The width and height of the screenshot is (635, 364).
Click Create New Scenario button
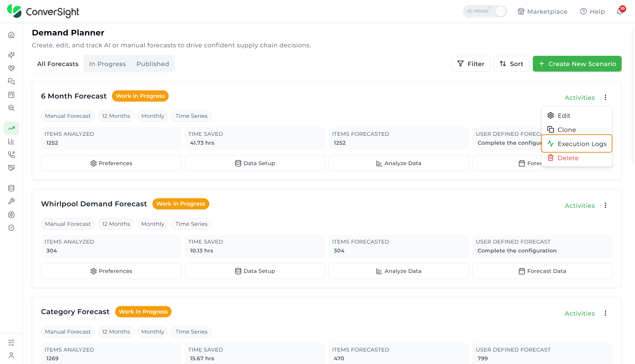577,64
